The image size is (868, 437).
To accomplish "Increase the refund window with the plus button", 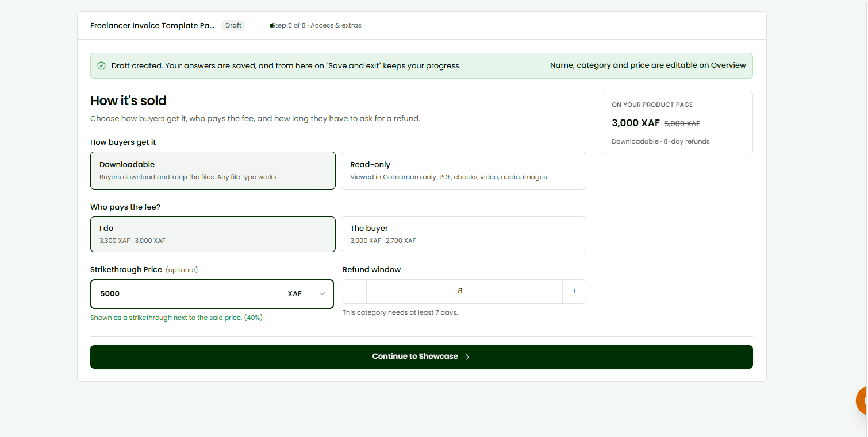I will pos(574,291).
